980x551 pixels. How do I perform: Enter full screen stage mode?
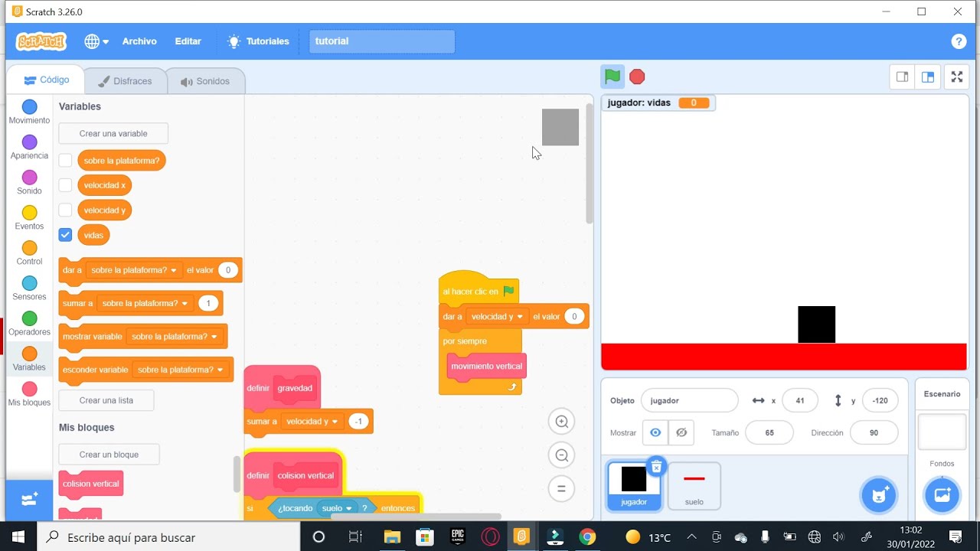956,77
